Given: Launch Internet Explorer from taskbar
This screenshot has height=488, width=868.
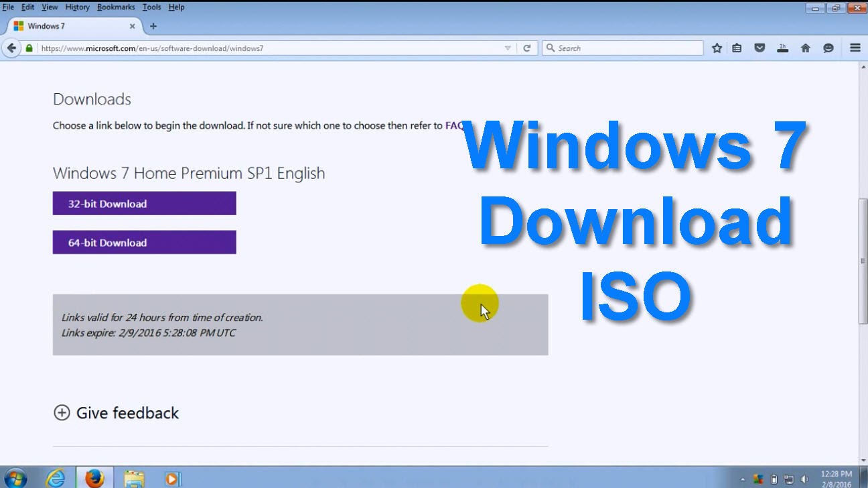Looking at the screenshot, I should pos(56,478).
